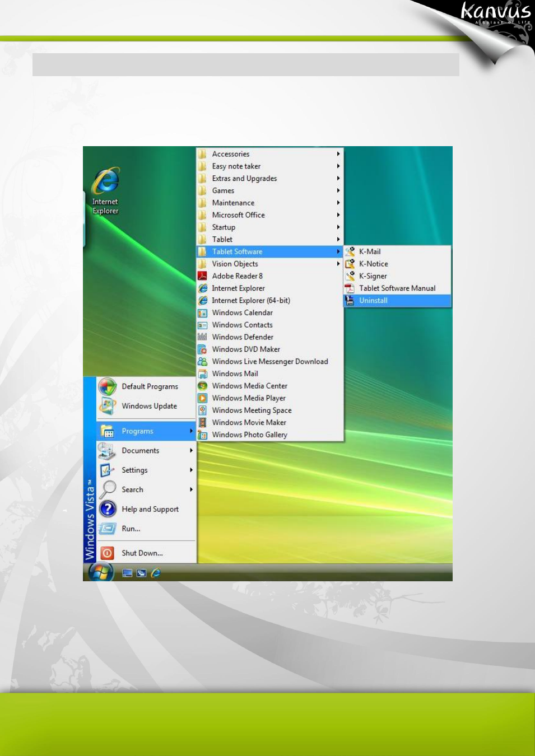Click the Adobe Reader 8 icon

[x=202, y=276]
